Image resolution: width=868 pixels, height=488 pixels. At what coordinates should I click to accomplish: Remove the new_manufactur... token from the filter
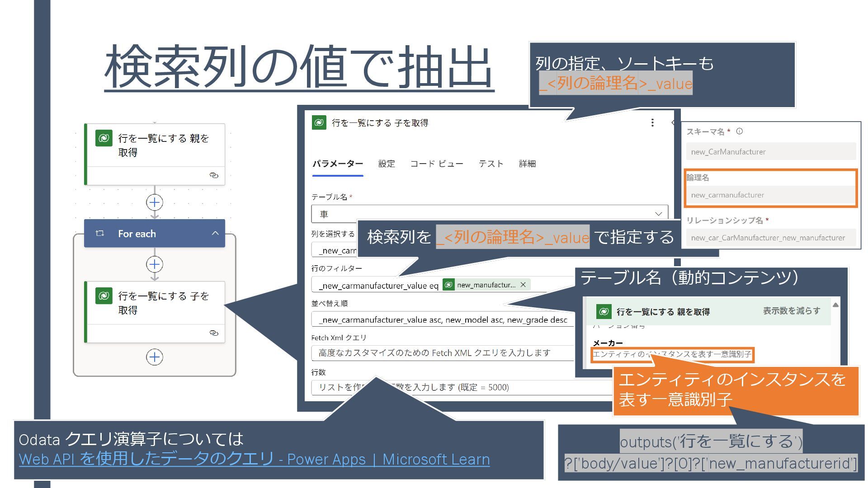523,285
